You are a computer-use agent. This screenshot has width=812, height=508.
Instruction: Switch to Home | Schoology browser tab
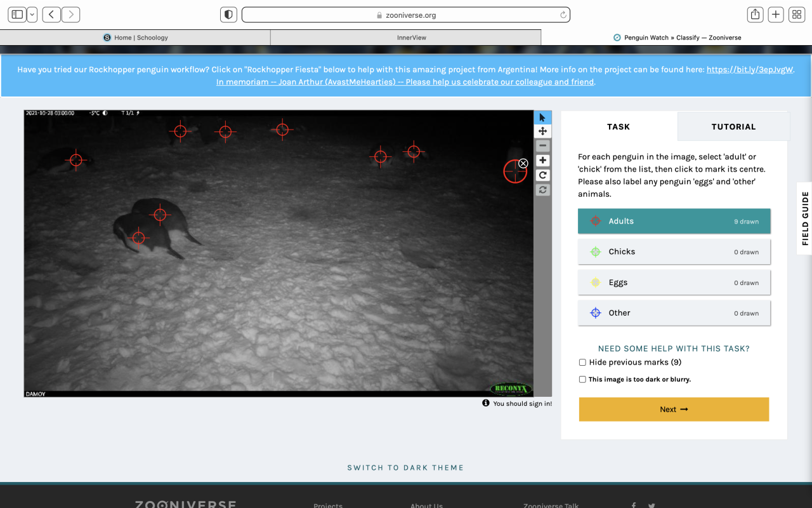pos(135,37)
